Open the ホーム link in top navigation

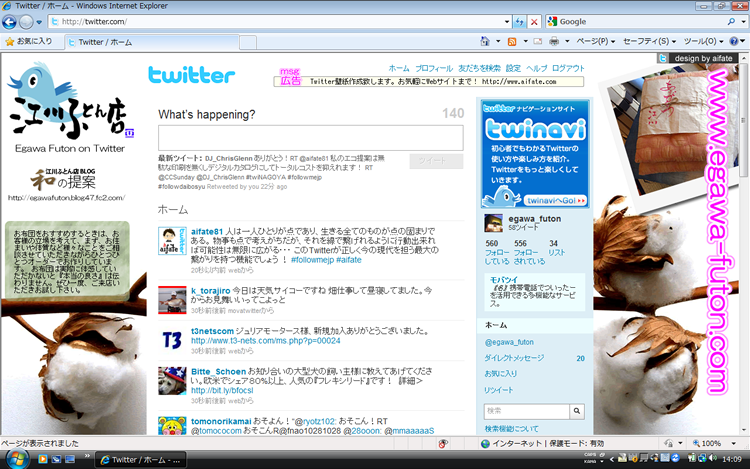pyautogui.click(x=399, y=68)
